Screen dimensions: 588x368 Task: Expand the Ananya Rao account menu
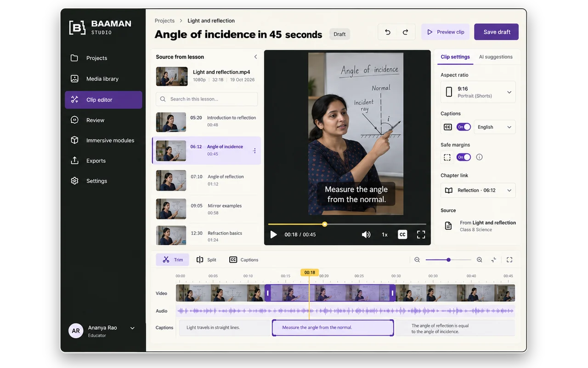(132, 328)
